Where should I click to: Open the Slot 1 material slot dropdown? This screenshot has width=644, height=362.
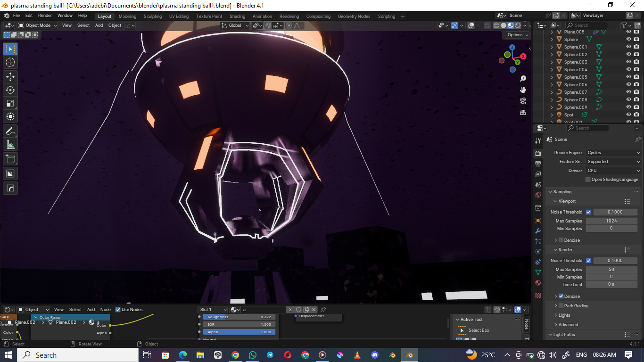pyautogui.click(x=213, y=310)
